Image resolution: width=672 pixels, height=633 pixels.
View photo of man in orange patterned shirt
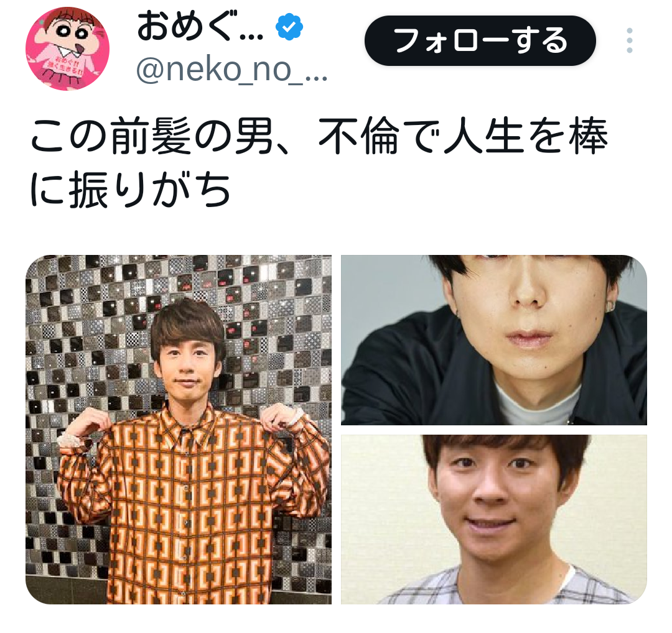coord(179,430)
